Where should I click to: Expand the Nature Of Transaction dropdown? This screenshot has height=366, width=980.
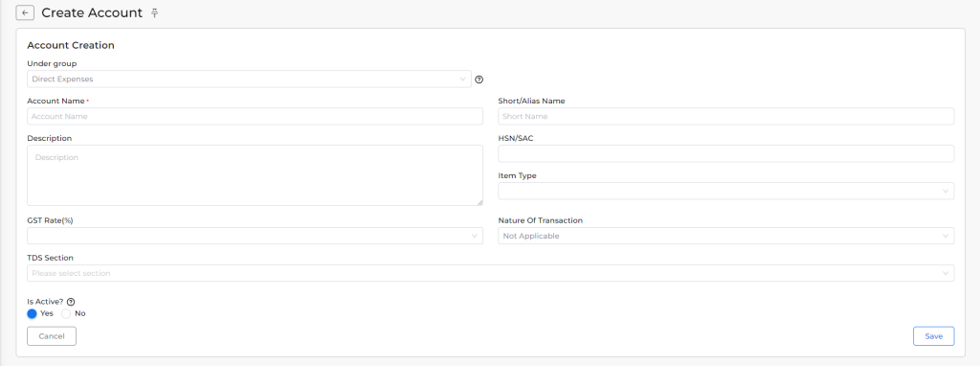tap(725, 236)
